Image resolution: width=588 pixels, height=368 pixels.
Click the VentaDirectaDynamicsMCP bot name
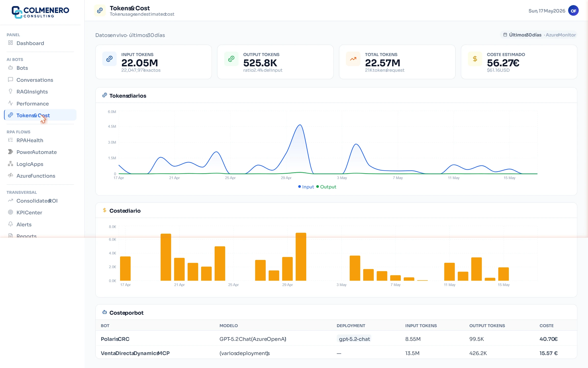(135, 353)
